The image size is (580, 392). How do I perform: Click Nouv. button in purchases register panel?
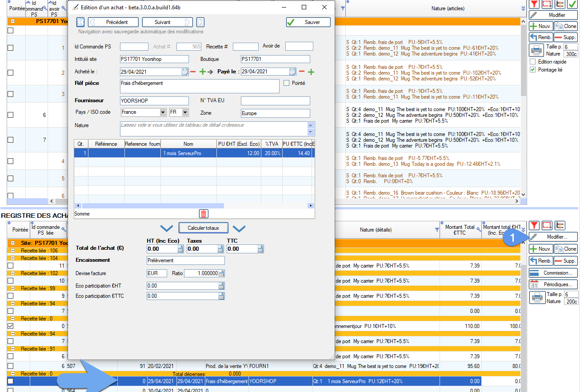pyautogui.click(x=541, y=249)
